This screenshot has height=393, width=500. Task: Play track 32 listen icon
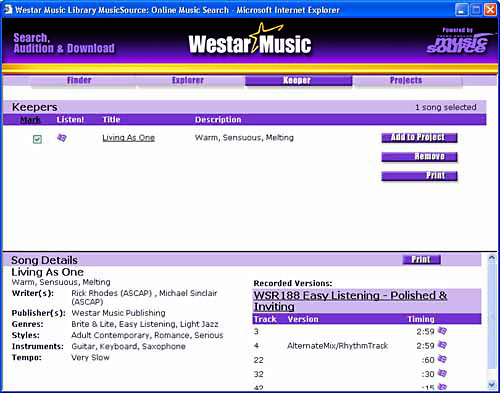[442, 373]
